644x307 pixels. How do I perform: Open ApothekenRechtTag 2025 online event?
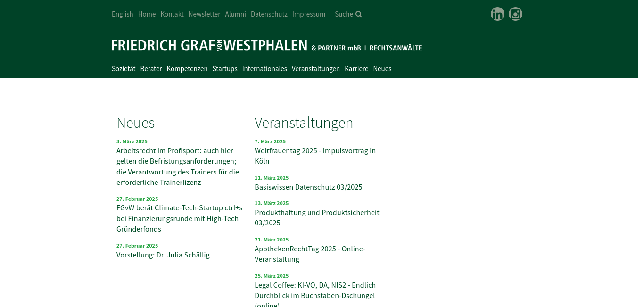tap(310, 254)
